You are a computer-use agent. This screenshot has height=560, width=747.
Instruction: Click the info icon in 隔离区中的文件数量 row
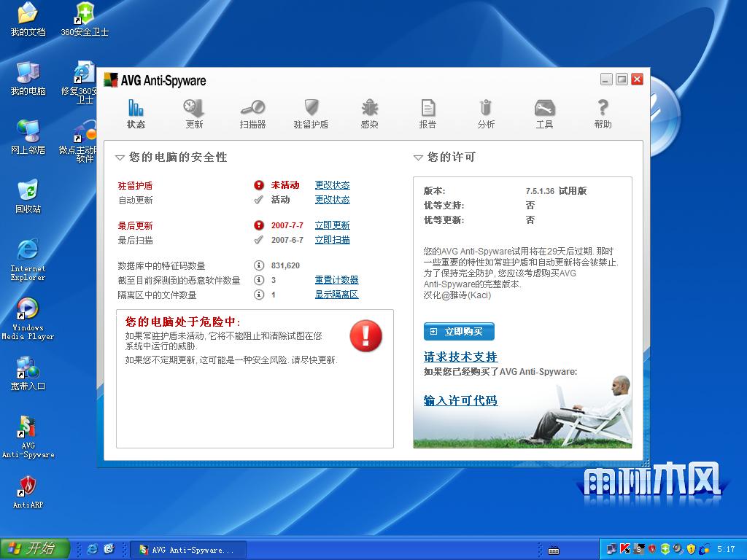click(259, 295)
